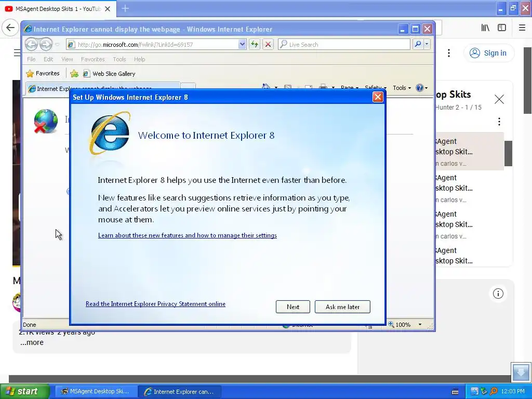Open the Tools menu in menu bar
Viewport: 532px width, 399px height.
119,59
